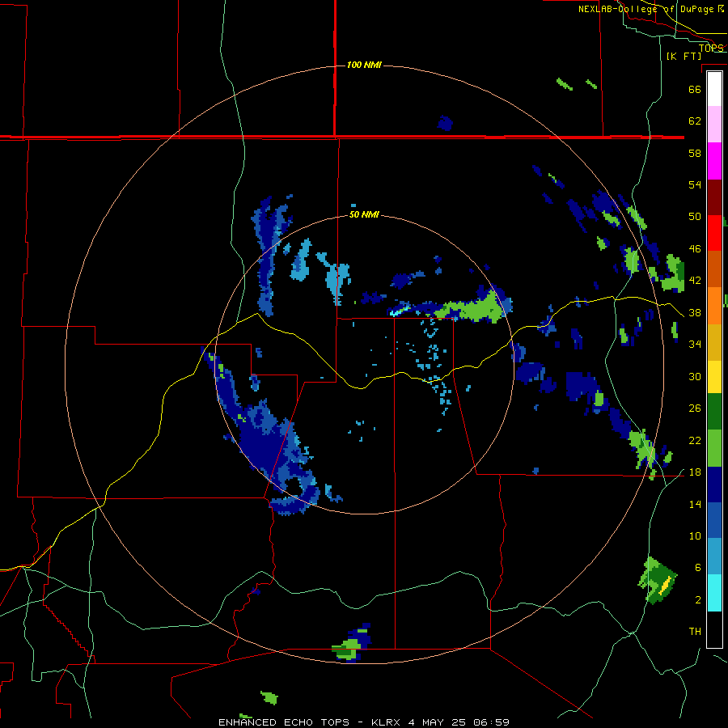
Task: Click the dark orange 42 kft legend swatch
Action: [714, 269]
